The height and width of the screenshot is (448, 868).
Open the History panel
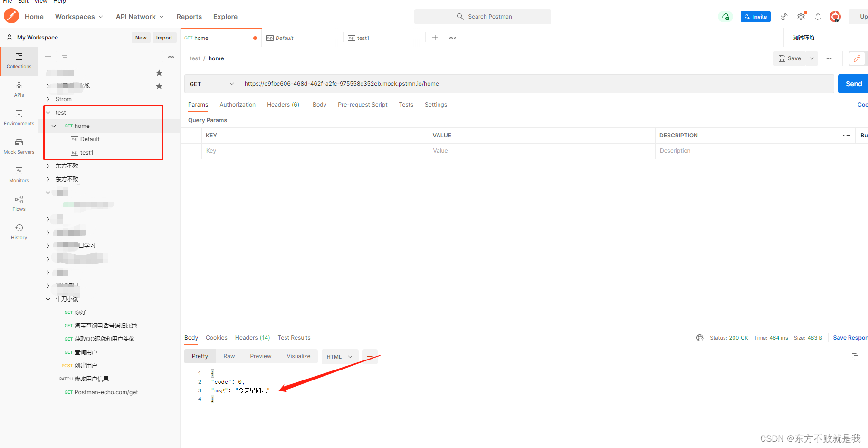tap(19, 232)
